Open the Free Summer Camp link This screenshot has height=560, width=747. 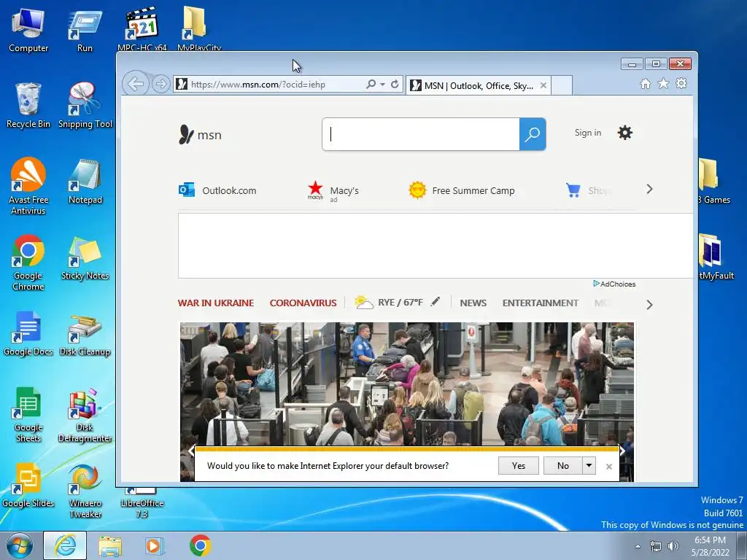(x=461, y=190)
